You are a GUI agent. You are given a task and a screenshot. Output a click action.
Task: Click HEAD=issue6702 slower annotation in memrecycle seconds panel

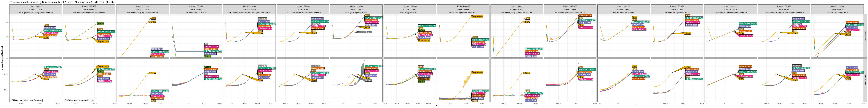79,100
